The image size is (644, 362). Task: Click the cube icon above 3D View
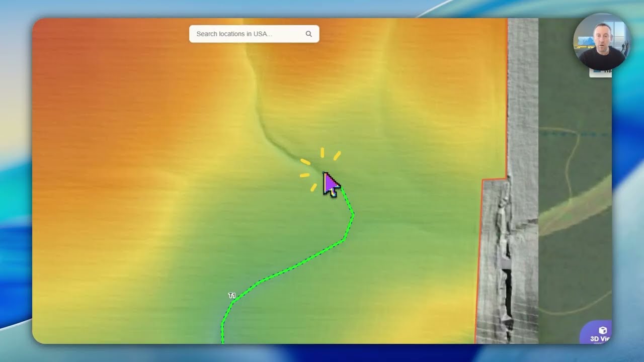(x=603, y=330)
